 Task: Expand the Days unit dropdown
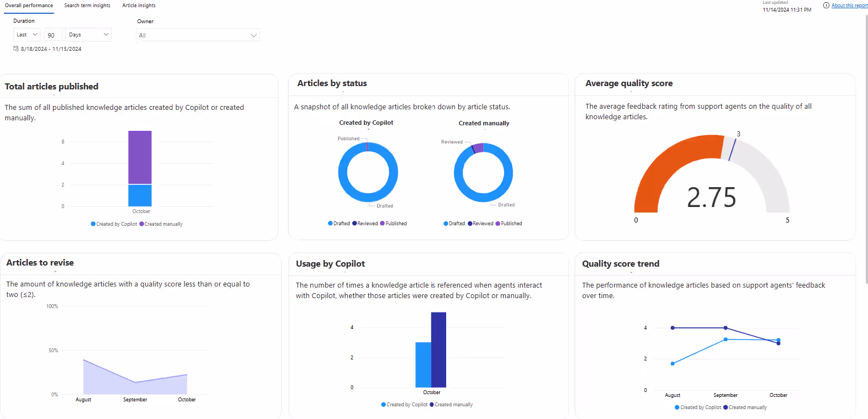(88, 35)
